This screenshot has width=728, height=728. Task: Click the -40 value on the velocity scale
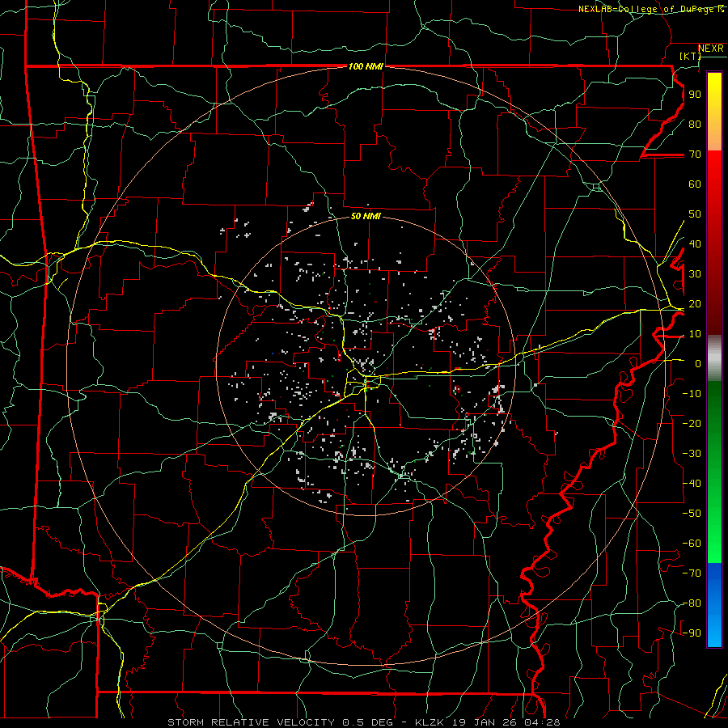pyautogui.click(x=692, y=484)
